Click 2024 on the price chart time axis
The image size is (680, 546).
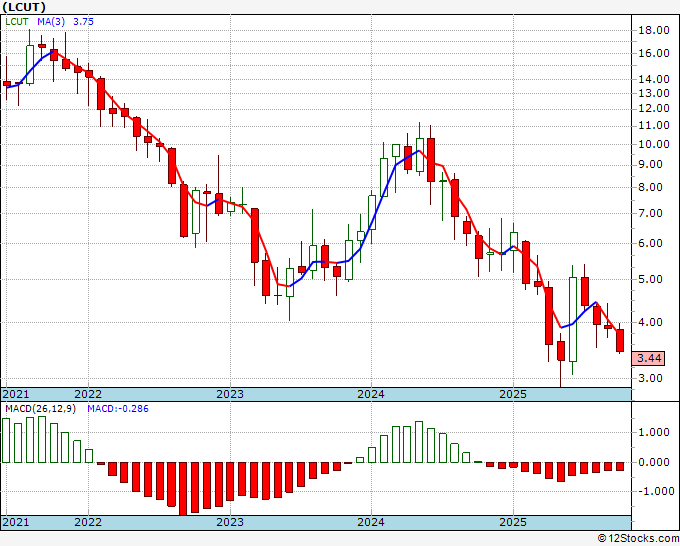pos(371,394)
